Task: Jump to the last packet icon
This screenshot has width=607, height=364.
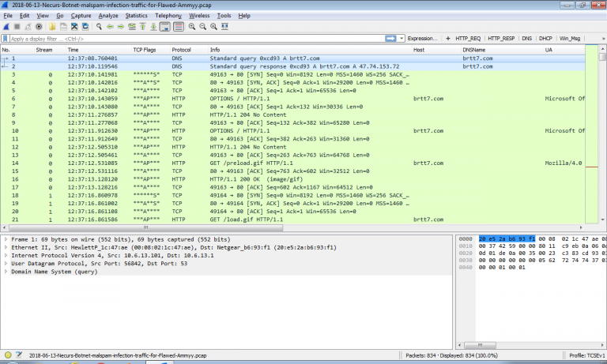Action: 153,27
